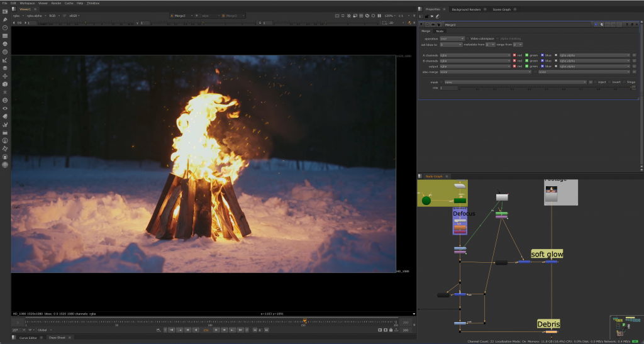Click the help question mark in Merge3 panel
The height and width of the screenshot is (344, 644).
[x=627, y=25]
